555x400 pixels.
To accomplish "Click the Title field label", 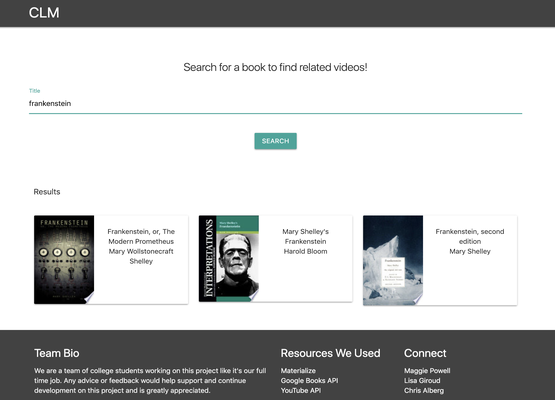I will pos(34,91).
